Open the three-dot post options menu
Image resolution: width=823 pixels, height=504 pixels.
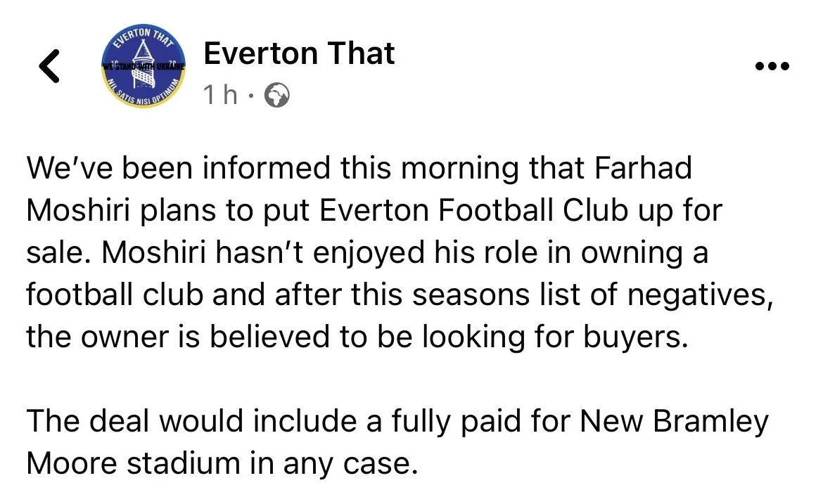[x=772, y=67]
